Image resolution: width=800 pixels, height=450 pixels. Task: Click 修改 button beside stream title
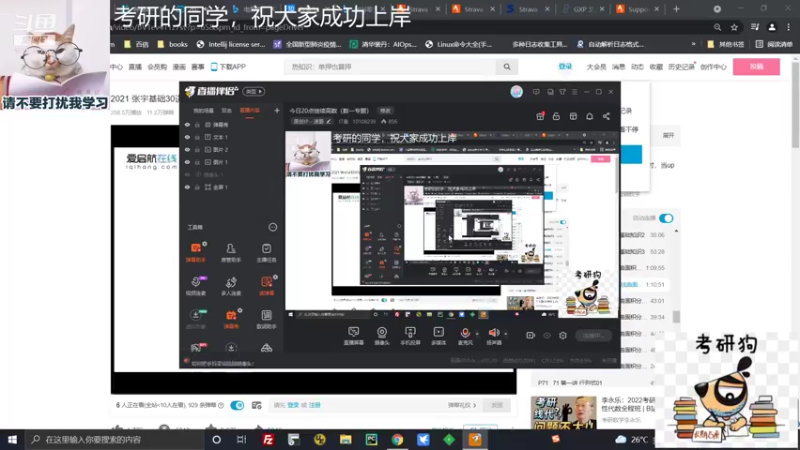(385, 111)
